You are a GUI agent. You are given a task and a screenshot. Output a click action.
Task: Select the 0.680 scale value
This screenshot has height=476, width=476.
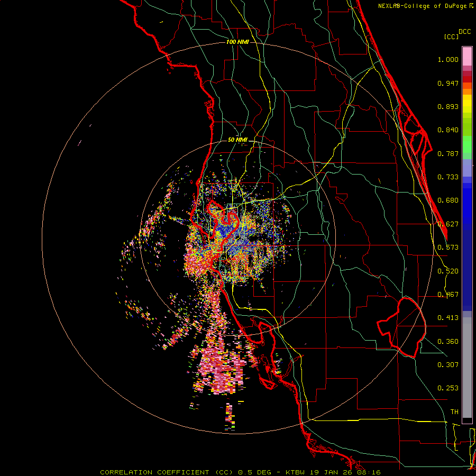coord(448,200)
